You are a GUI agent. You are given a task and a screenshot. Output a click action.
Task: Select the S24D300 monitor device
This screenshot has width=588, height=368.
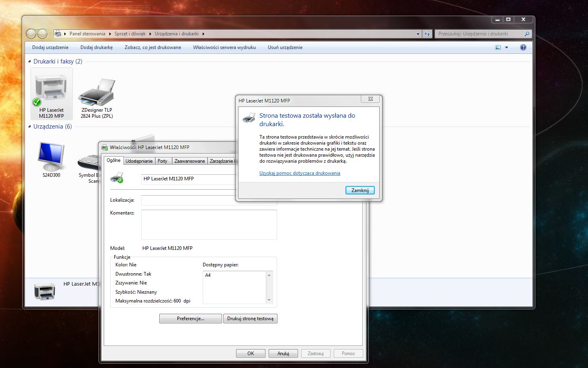pos(51,160)
